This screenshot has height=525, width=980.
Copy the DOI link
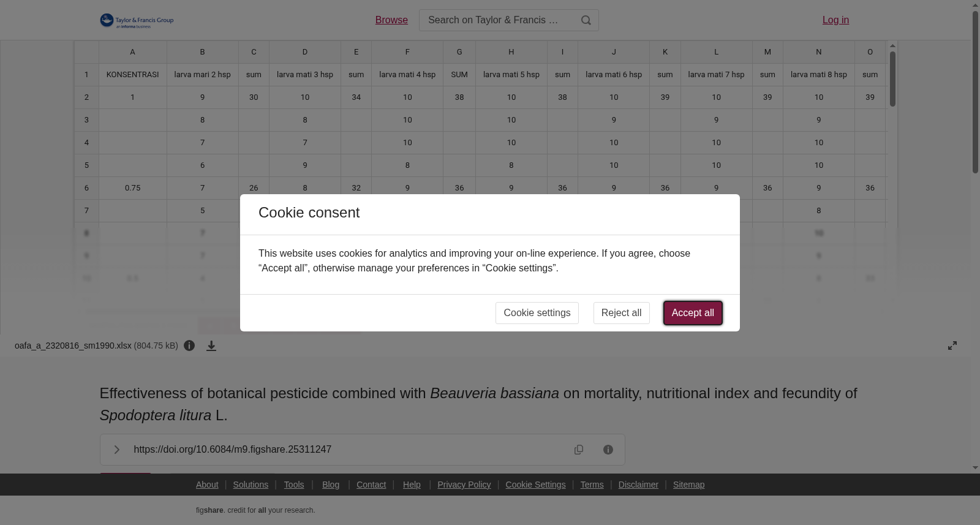(579, 450)
